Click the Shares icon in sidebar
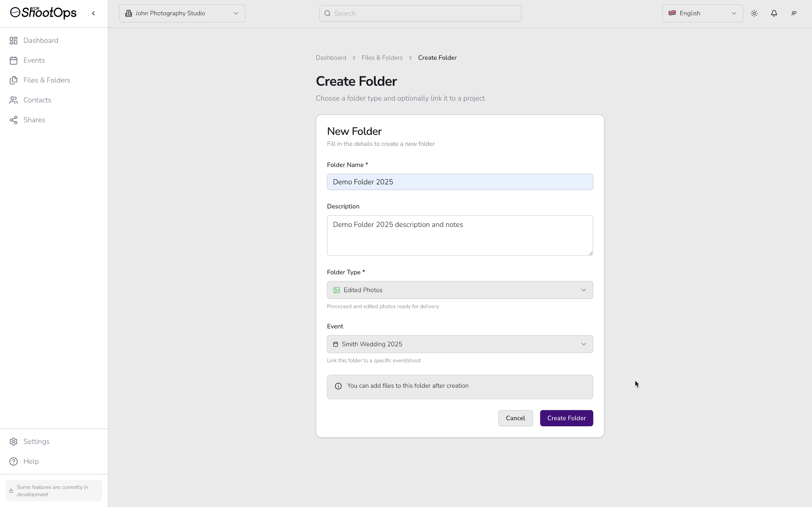Viewport: 812px width, 507px height. [14, 120]
